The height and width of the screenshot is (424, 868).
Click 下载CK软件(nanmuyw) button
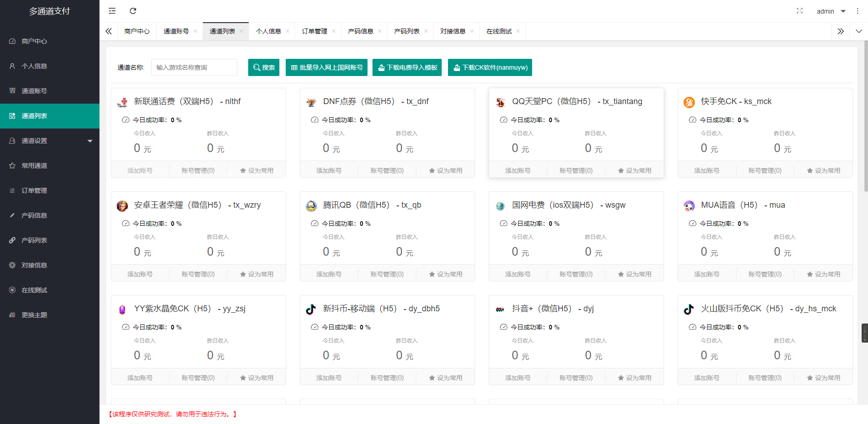pyautogui.click(x=490, y=67)
